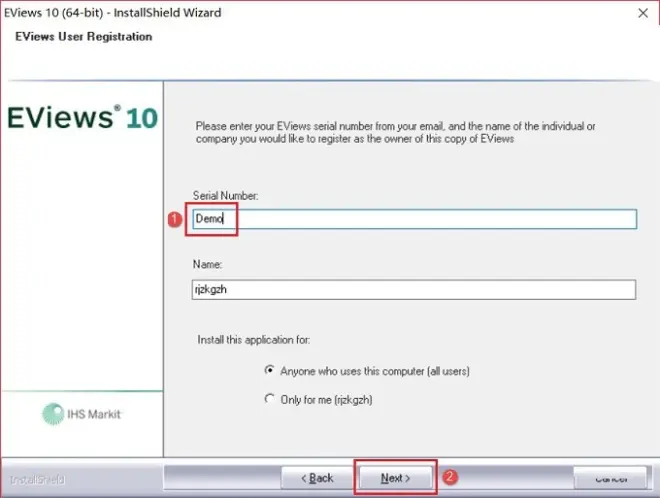
Task: Click the red step 2 marker
Action: tap(449, 477)
